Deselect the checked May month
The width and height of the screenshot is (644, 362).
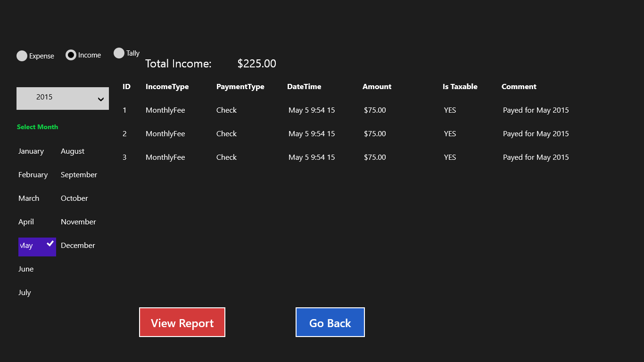coord(37,247)
